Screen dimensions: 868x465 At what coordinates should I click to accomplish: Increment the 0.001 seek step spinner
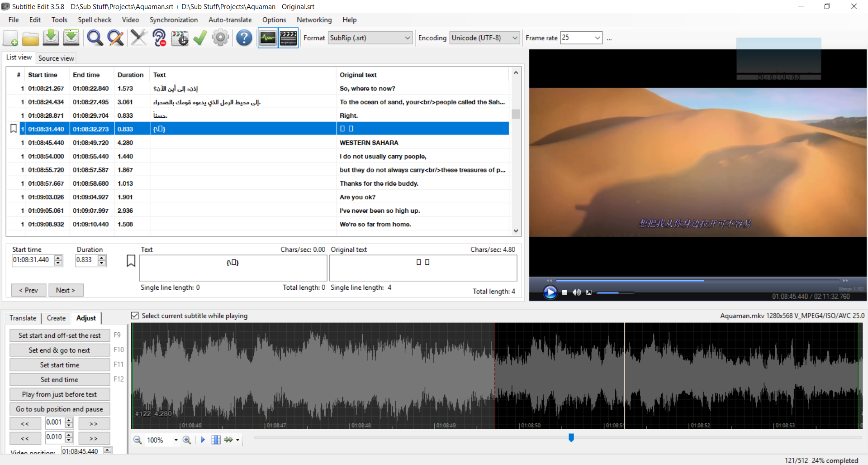(69, 420)
